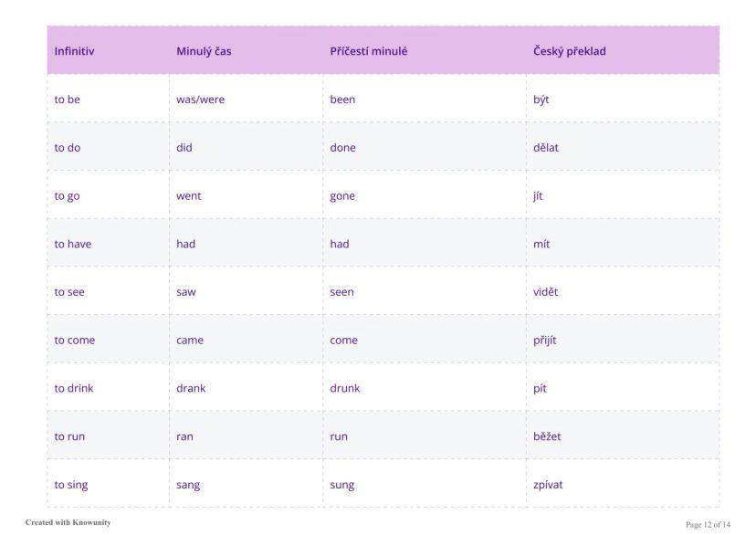Screen dimensions: 756x535
Task: Click the 'drank' cell
Action: click(x=191, y=388)
